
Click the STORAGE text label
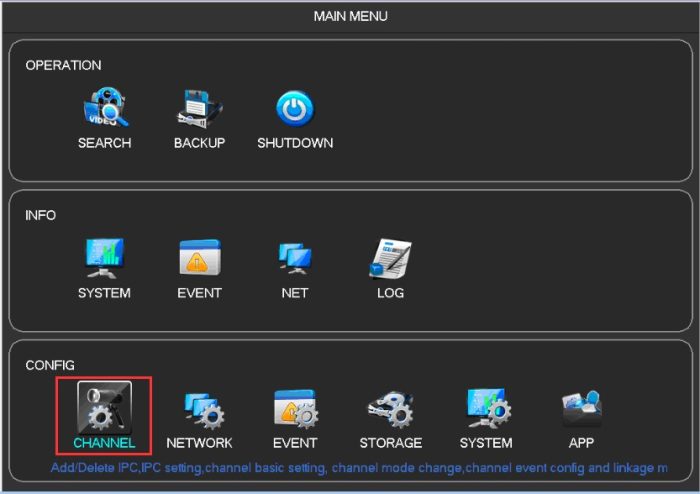click(390, 443)
